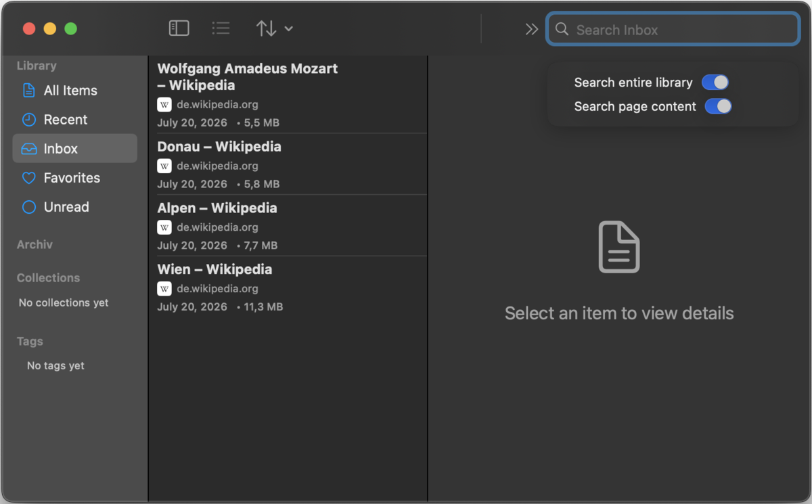This screenshot has height=504, width=812.
Task: Click No tags yet placeholder text
Action: tap(55, 366)
